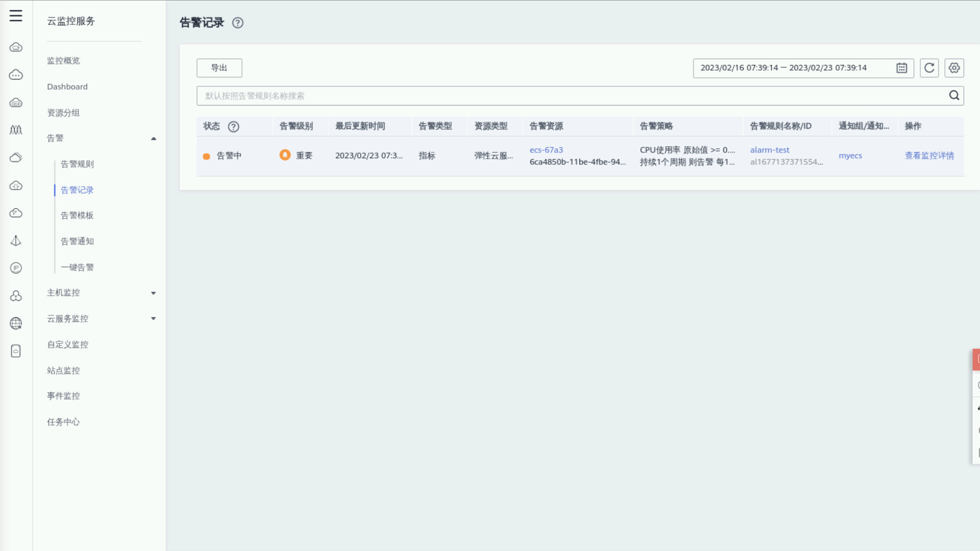Open the myecs notification group link

(x=850, y=155)
